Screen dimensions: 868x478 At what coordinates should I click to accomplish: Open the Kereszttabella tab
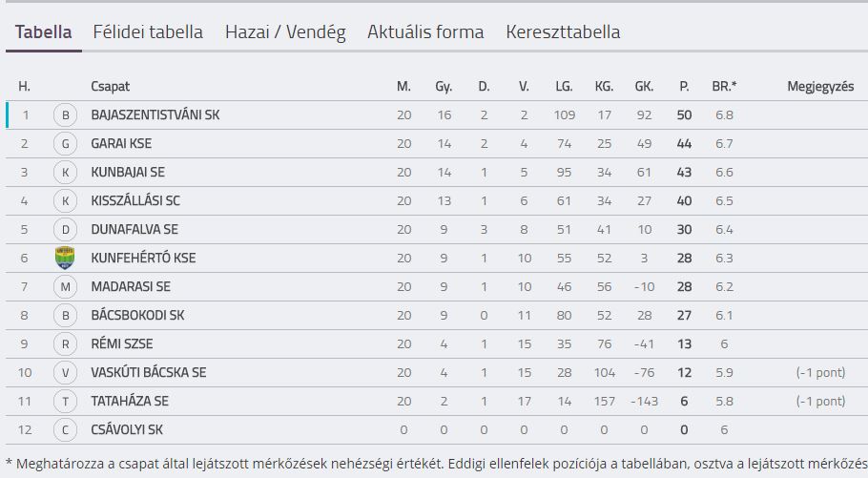tap(563, 32)
